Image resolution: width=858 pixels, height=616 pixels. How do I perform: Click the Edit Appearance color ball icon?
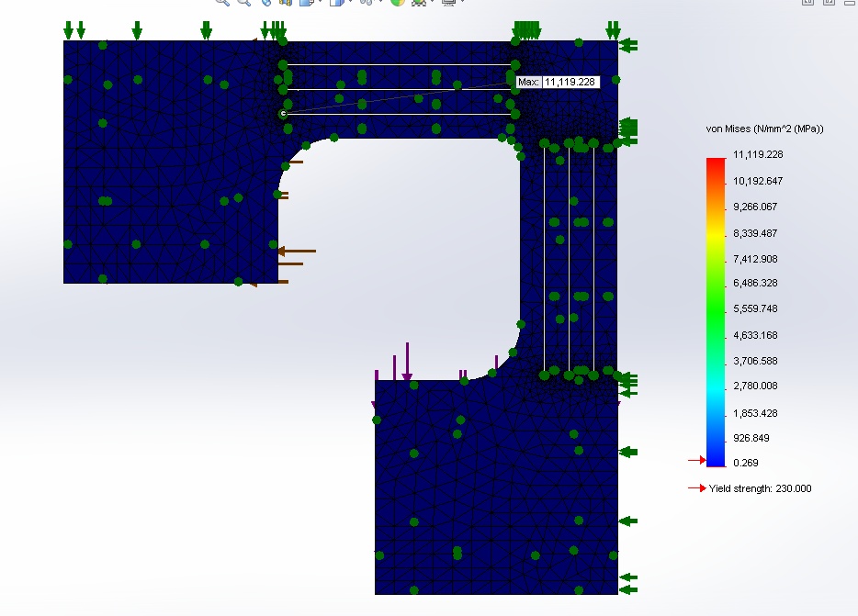pyautogui.click(x=398, y=2)
